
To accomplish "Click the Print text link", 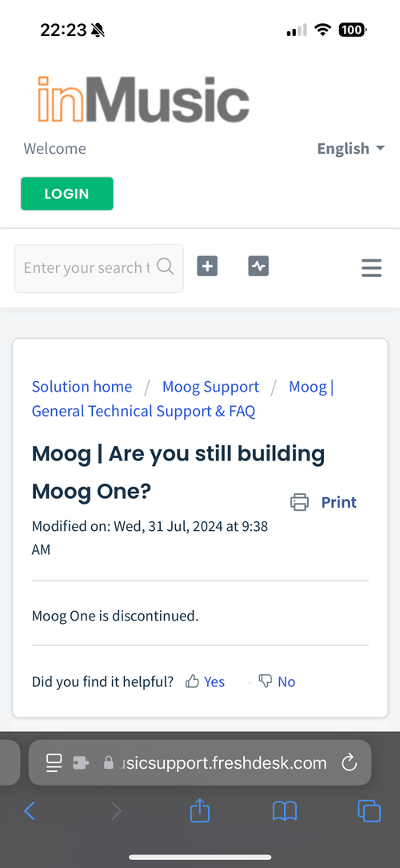I will point(338,502).
